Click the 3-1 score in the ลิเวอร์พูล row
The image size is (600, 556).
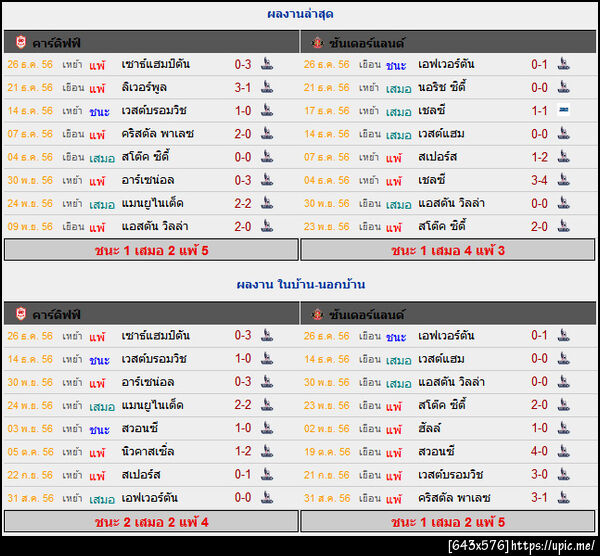(x=243, y=88)
